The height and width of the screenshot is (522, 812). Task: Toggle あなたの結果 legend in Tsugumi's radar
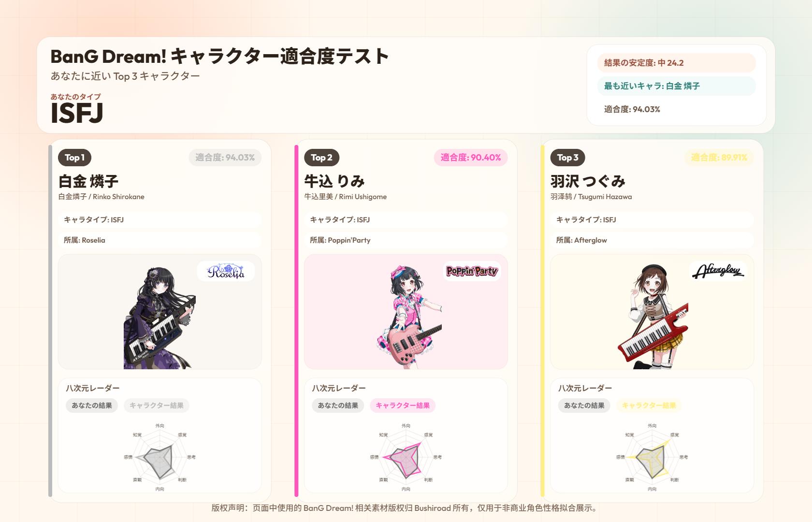584,406
